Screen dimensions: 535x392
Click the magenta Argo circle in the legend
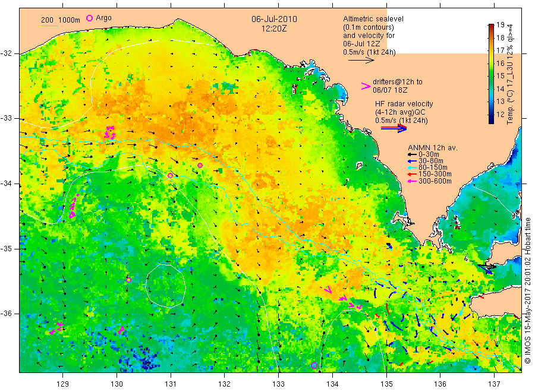click(89, 18)
